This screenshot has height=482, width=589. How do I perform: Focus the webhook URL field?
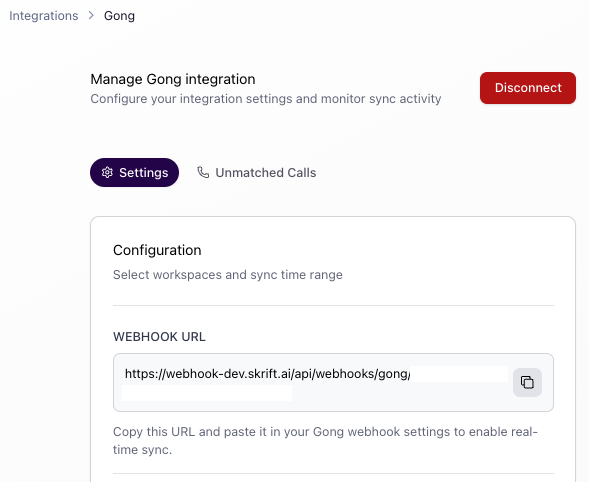[333, 382]
